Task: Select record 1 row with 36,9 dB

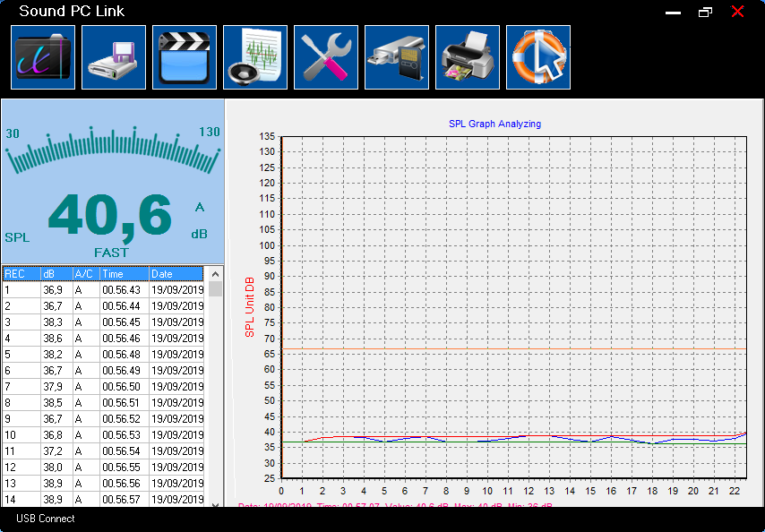Action: (103, 290)
